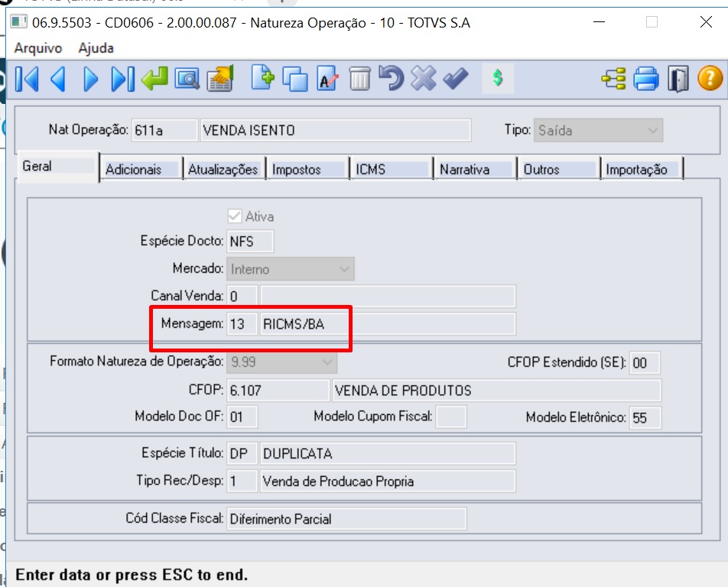This screenshot has height=587, width=728.
Task: Go to next record arrow
Action: (x=90, y=79)
